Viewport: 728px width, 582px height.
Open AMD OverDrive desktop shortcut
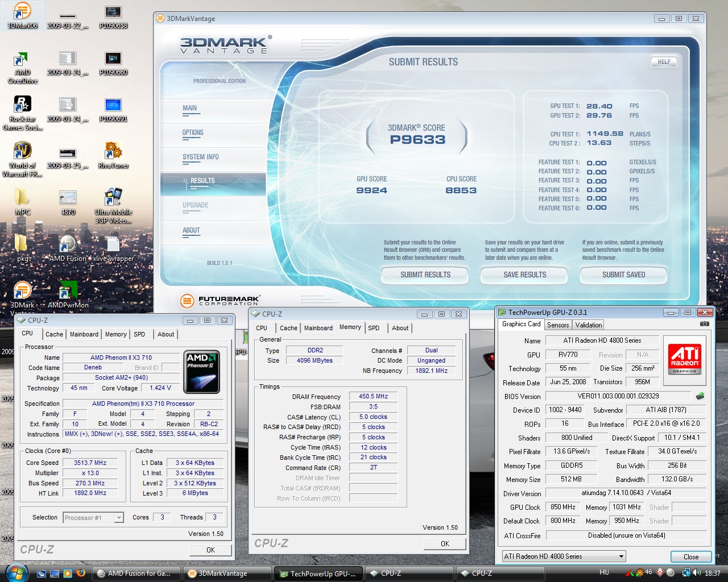pyautogui.click(x=22, y=67)
